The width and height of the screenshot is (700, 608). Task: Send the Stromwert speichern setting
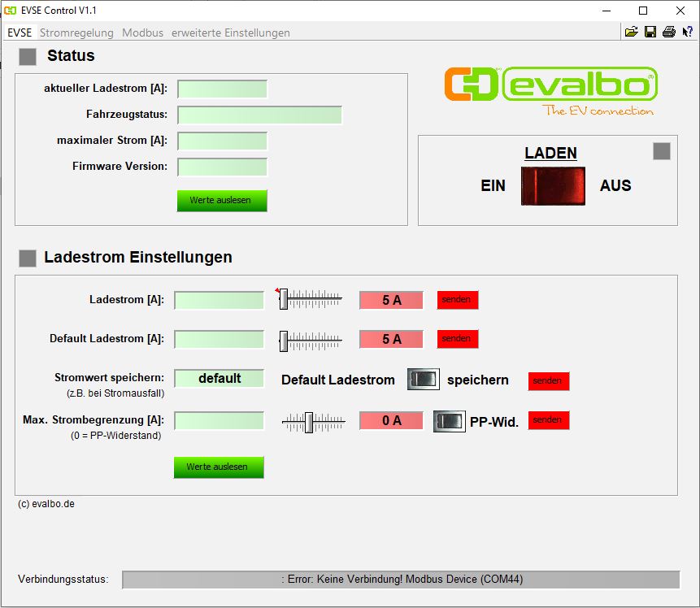(549, 380)
